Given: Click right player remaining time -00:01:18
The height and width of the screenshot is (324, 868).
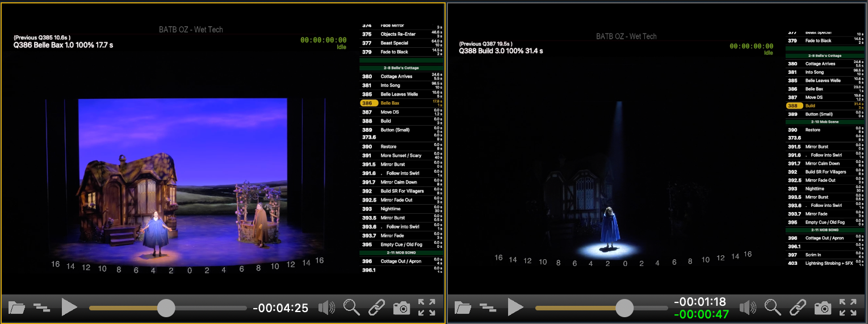Looking at the screenshot, I should tap(701, 302).
